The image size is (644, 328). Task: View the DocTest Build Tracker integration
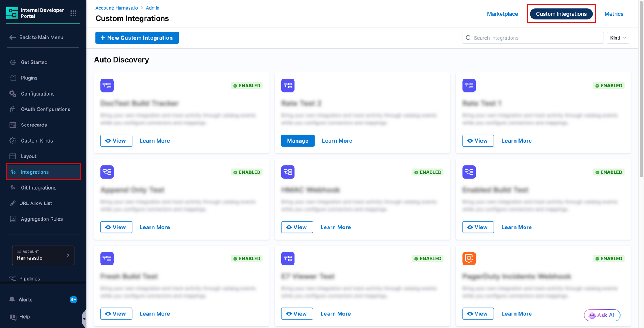(x=116, y=141)
